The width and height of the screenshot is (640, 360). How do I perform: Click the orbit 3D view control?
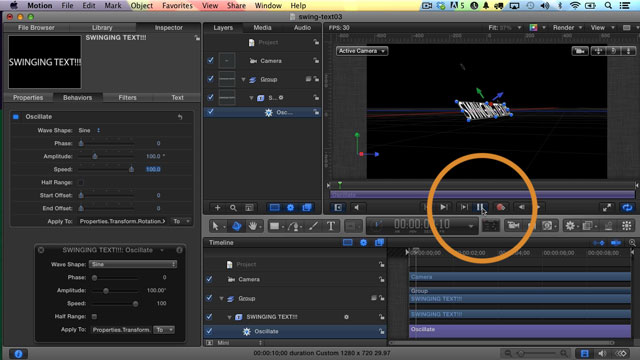[x=613, y=51]
